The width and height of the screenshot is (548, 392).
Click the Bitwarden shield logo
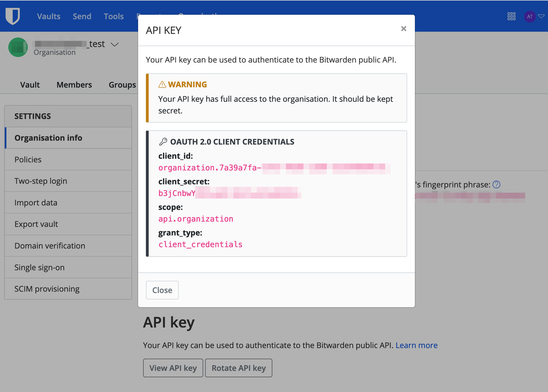click(13, 16)
